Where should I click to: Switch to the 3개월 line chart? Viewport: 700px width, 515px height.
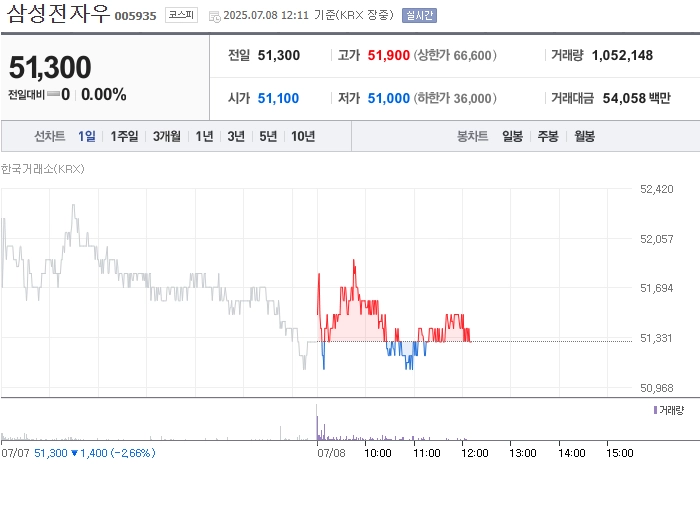click(167, 136)
